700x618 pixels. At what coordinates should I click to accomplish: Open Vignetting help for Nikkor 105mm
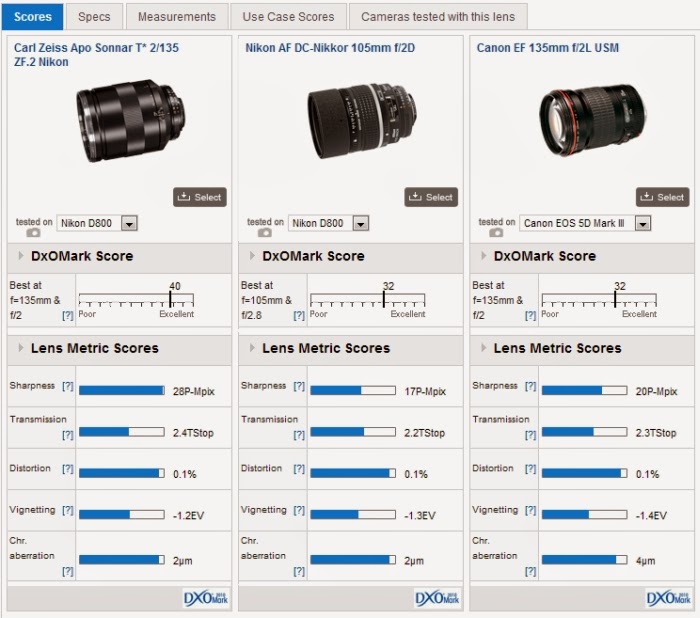point(299,510)
